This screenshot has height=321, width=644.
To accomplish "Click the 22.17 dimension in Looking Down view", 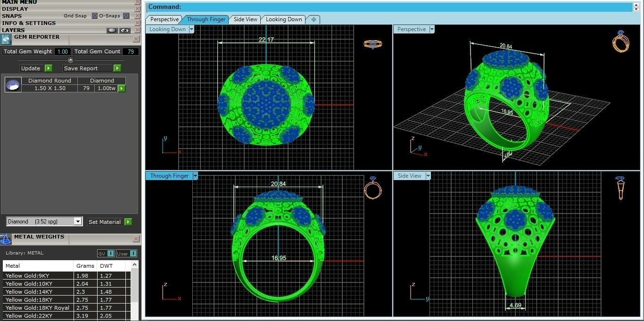I will tap(266, 40).
